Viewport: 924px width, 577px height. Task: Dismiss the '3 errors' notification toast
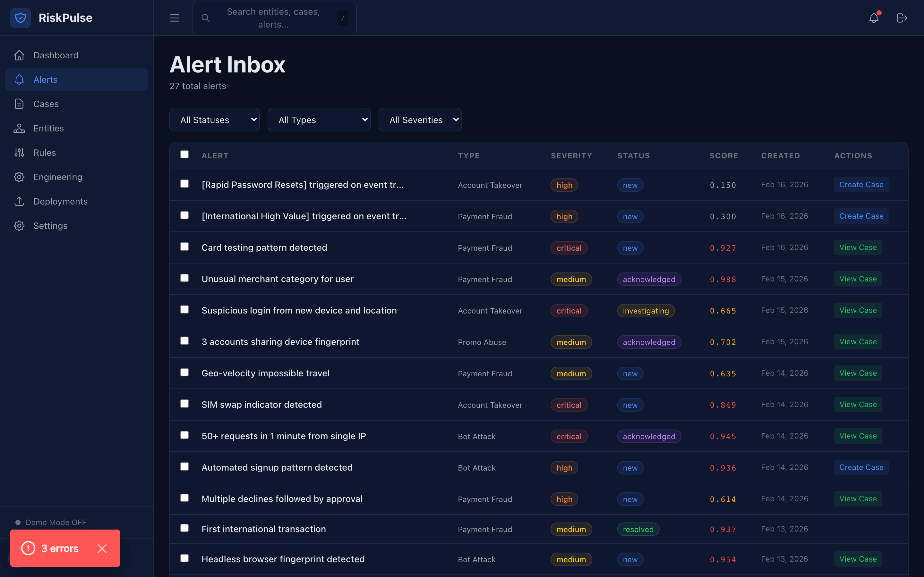click(102, 548)
